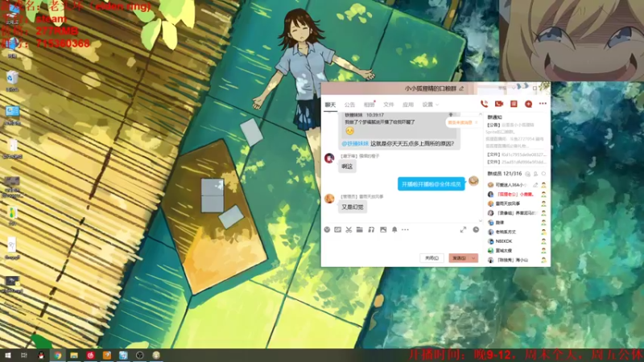
Task: Click own avatar beside the blue message
Action: (473, 180)
